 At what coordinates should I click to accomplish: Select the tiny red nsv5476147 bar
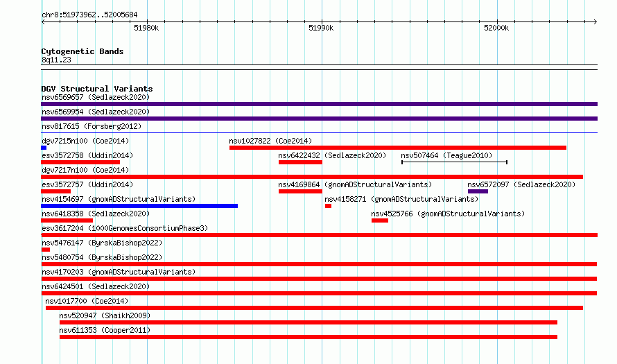[45, 250]
